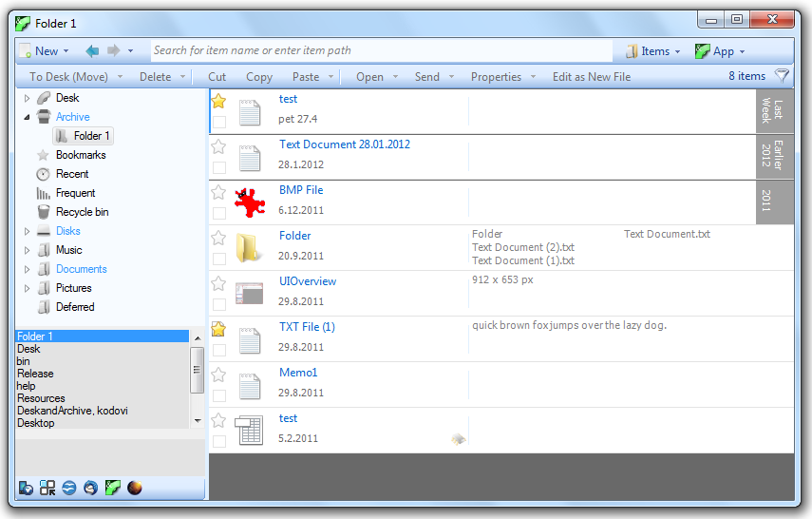Expand the Disks tree node
Screen dimensions: 812x519
click(x=27, y=231)
